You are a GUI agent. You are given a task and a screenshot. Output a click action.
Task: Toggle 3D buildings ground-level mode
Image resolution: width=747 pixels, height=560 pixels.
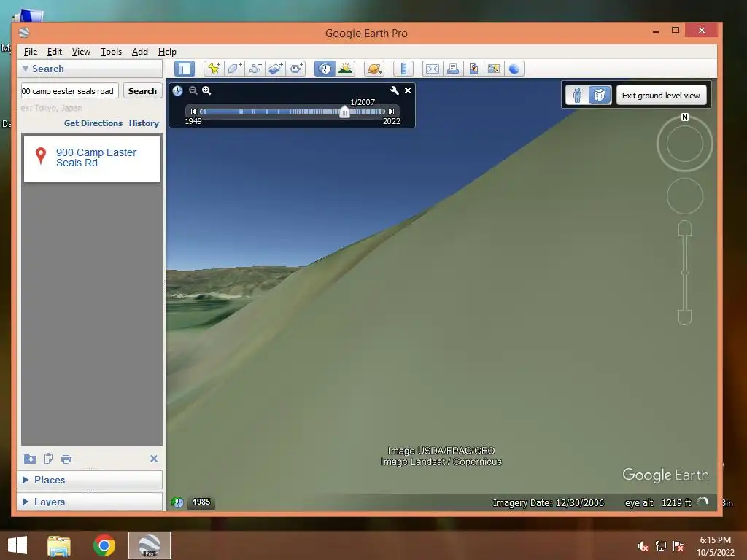[600, 96]
